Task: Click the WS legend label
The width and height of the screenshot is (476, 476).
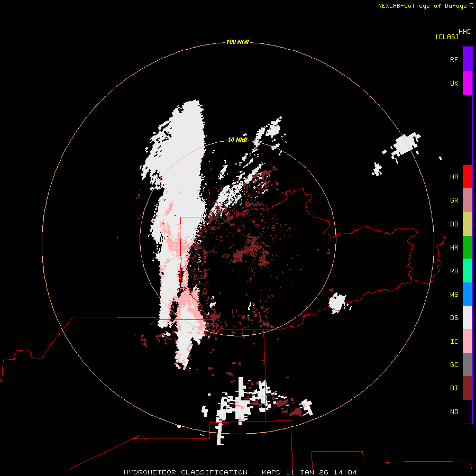Action: pos(454,295)
